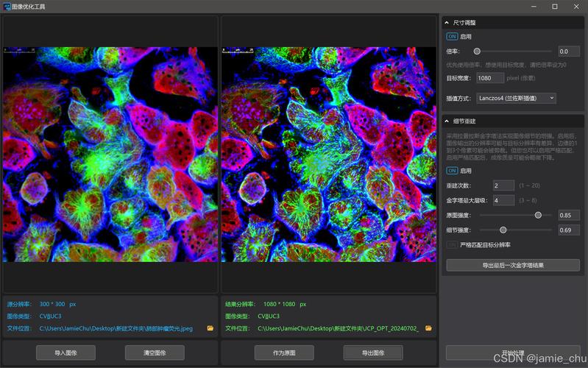
Task: Click the 作为原图 button
Action: tap(284, 353)
